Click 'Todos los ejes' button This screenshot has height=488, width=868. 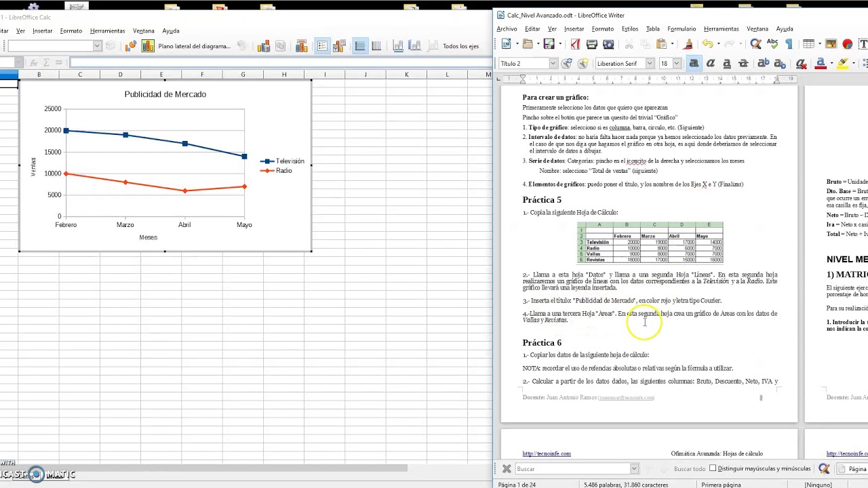pos(460,46)
